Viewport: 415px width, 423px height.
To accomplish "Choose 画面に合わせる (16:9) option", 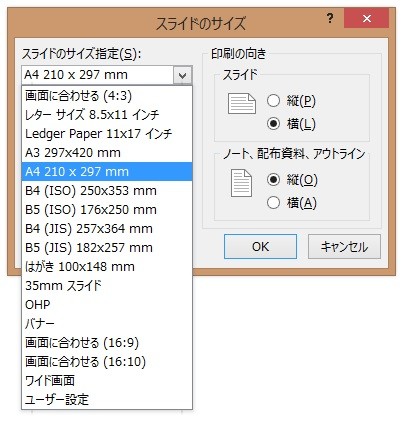I will [107, 343].
